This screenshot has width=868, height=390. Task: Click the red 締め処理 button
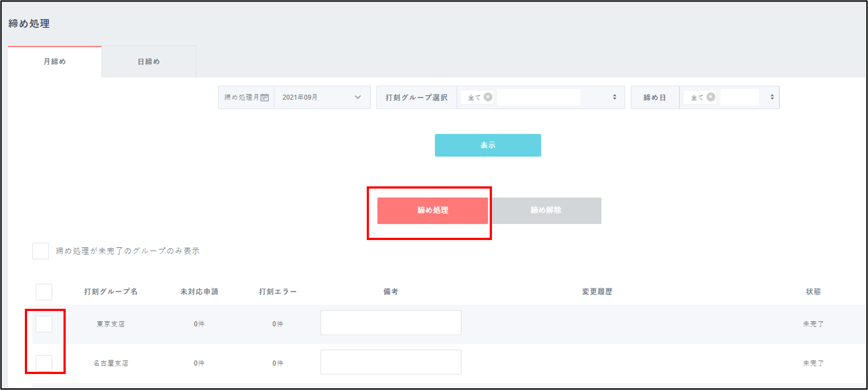(432, 210)
